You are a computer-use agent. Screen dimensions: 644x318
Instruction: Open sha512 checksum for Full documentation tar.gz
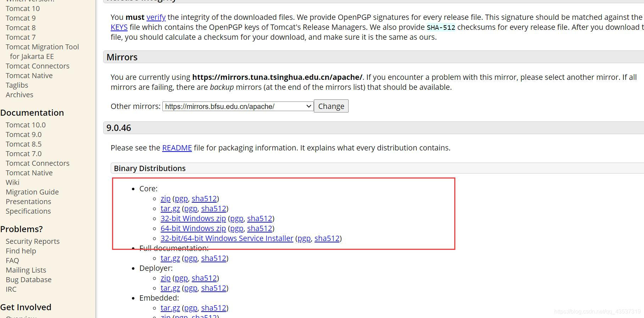click(213, 258)
